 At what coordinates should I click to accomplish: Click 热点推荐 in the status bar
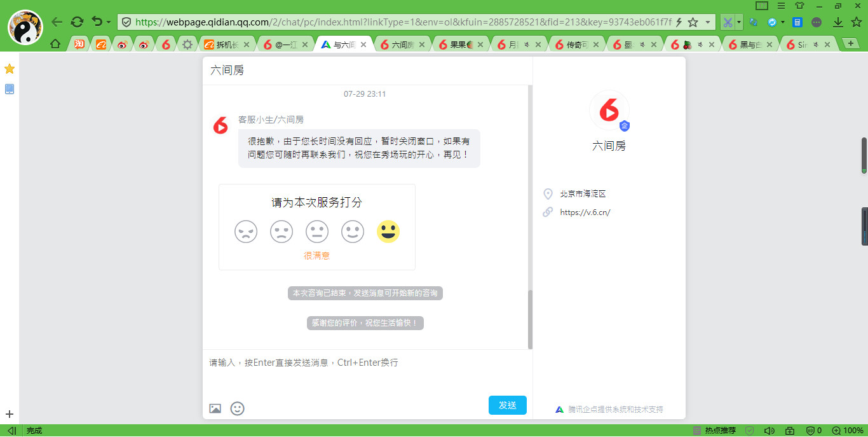click(720, 431)
